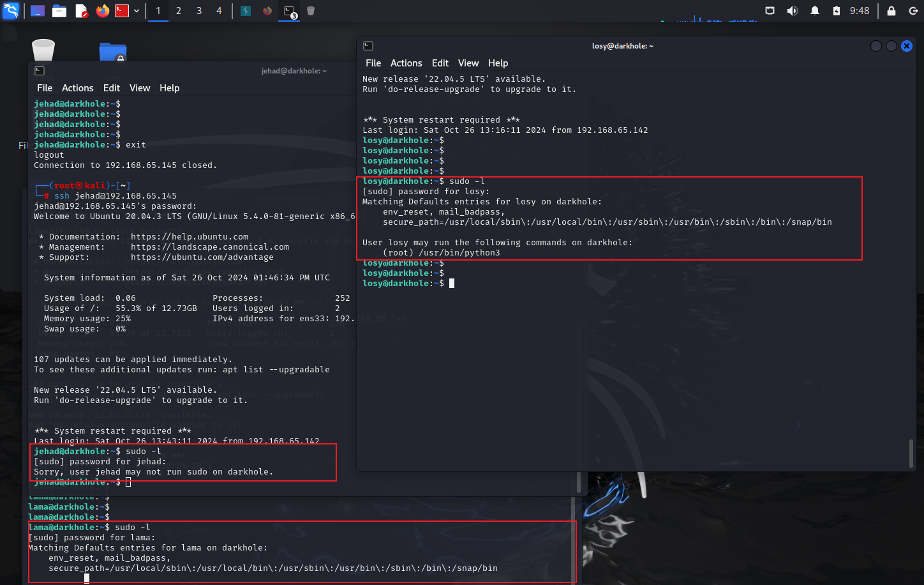Click the losy terminal cursor prompt line
The width and height of the screenshot is (924, 585).
click(x=408, y=283)
